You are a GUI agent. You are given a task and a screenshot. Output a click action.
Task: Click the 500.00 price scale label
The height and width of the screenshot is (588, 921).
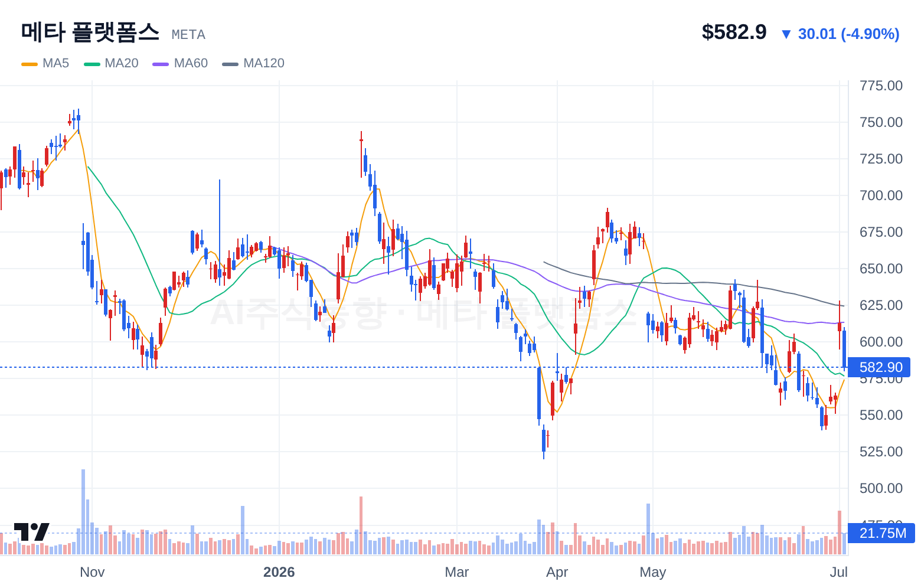click(x=881, y=488)
